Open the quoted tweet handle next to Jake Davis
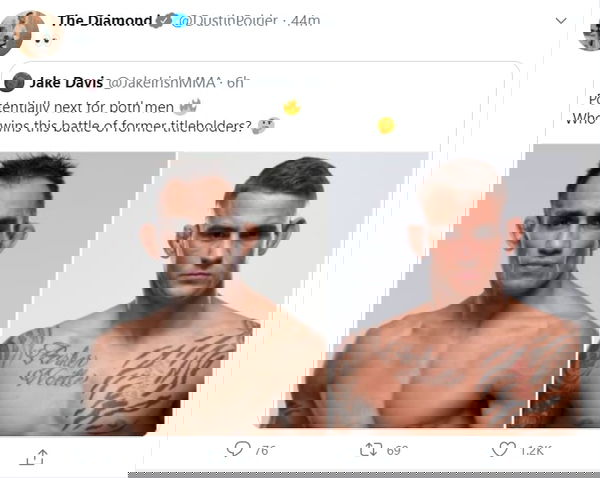The height and width of the screenshot is (478, 600). coord(162,82)
